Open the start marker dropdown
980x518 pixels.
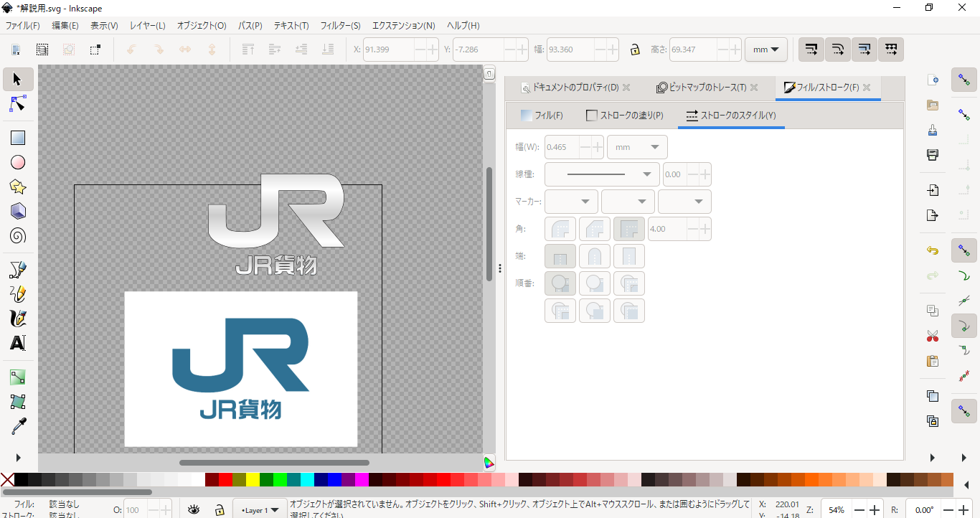pos(571,202)
